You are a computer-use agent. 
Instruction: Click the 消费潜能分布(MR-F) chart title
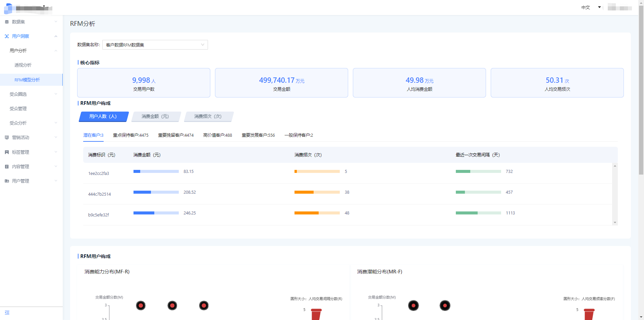coord(380,272)
